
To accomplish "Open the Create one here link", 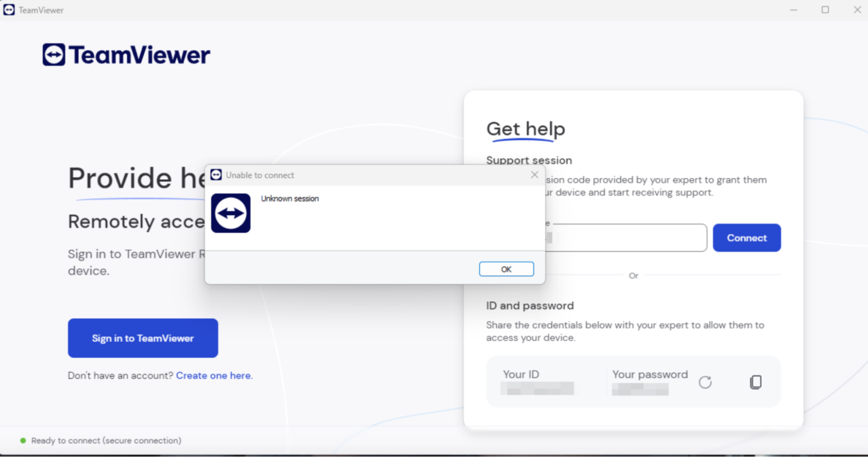I will coord(214,375).
